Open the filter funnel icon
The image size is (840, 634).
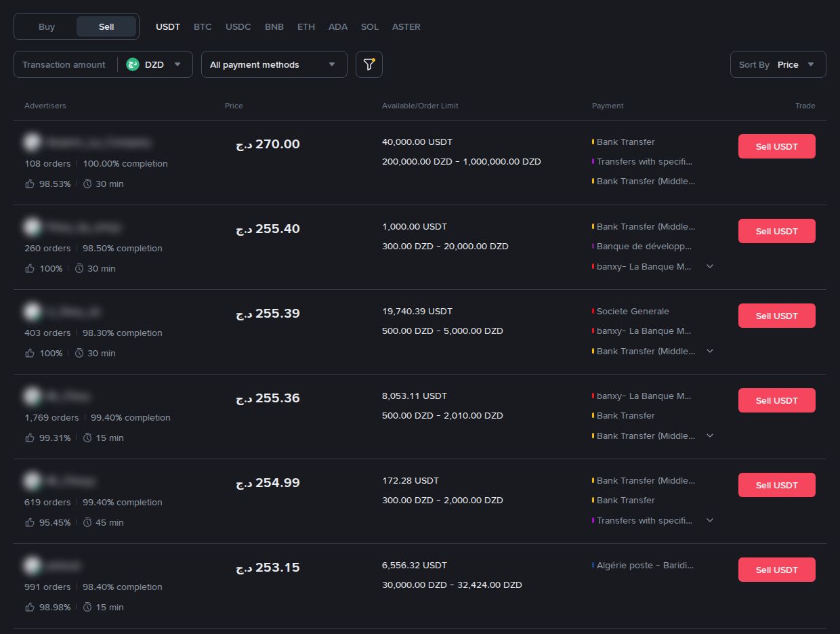pos(369,64)
